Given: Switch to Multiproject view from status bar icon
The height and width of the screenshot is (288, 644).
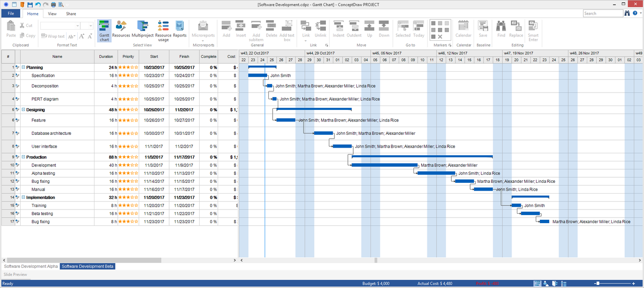Looking at the screenshot, I should [x=555, y=283].
